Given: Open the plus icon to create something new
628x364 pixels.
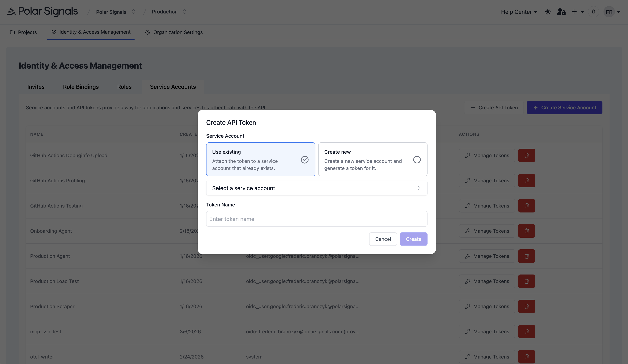Looking at the screenshot, I should 574,12.
